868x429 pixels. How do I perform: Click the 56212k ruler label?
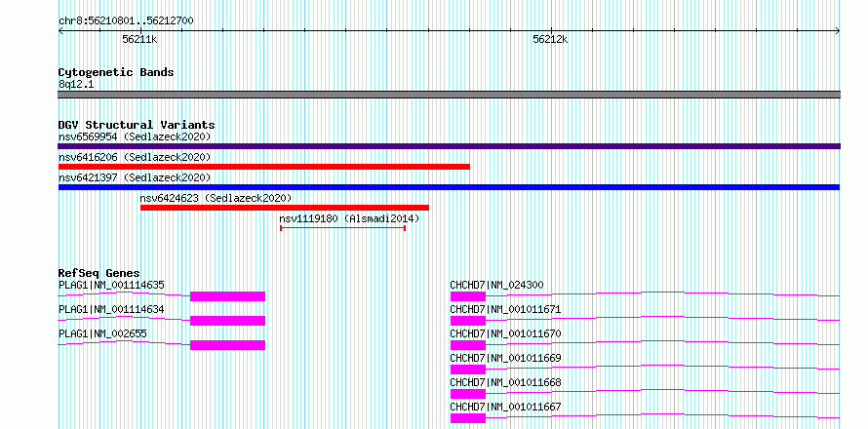550,39
